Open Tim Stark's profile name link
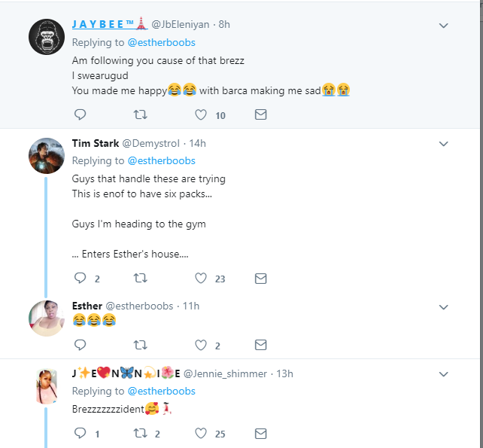Image resolution: width=483 pixels, height=448 pixels. pos(95,143)
